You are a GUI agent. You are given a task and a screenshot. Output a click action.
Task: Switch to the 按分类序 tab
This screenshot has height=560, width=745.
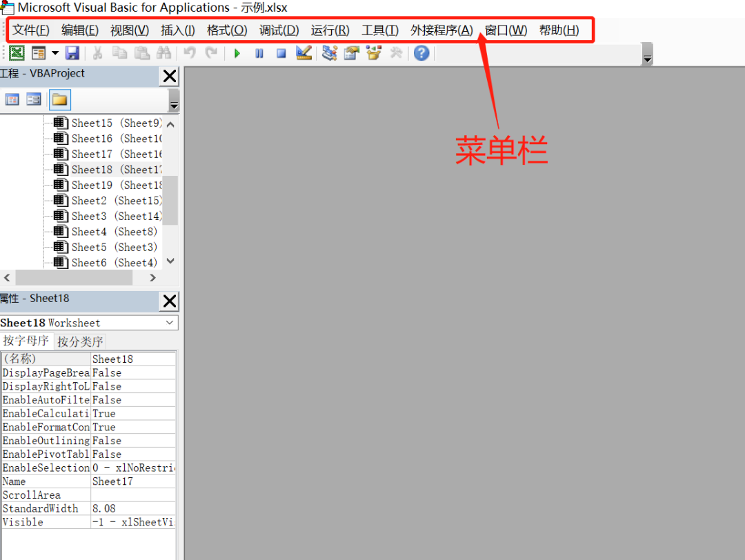[80, 341]
